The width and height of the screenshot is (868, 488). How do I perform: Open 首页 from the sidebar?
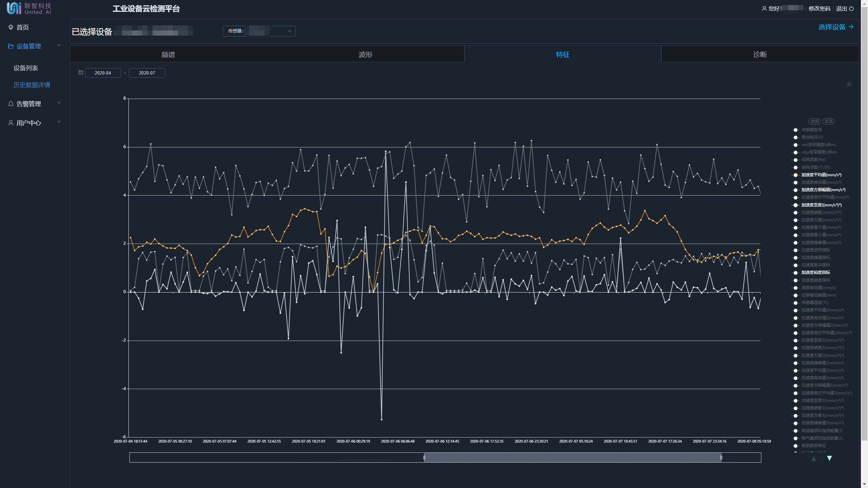coord(22,27)
